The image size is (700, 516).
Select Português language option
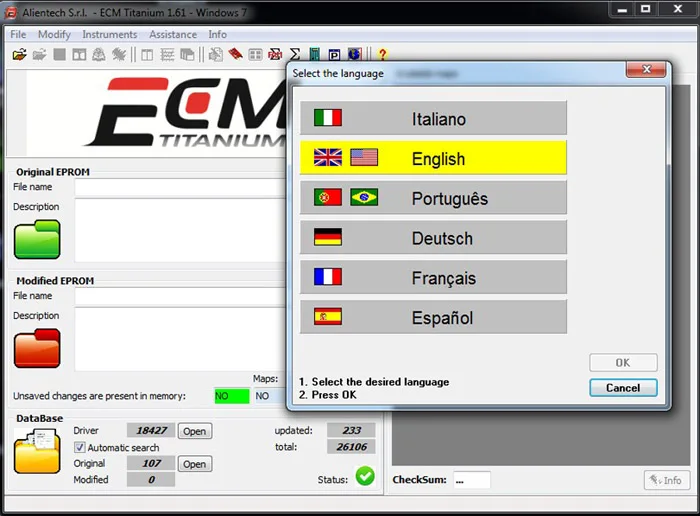433,197
